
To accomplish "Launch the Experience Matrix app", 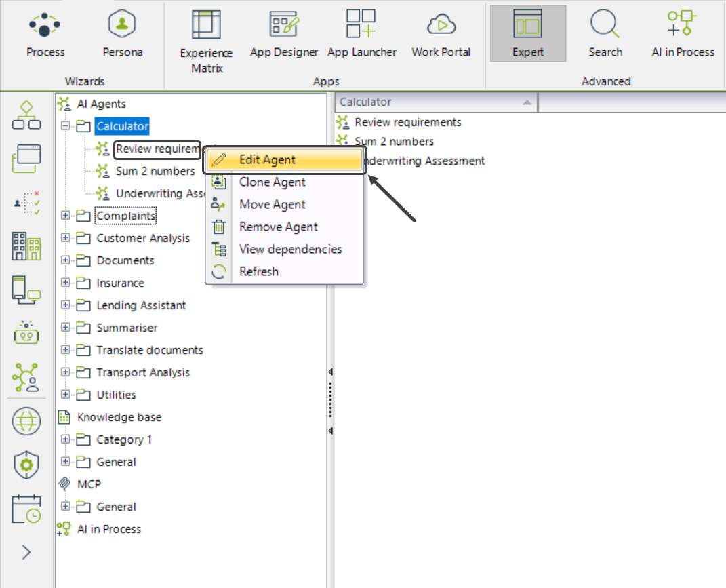I will point(206,41).
